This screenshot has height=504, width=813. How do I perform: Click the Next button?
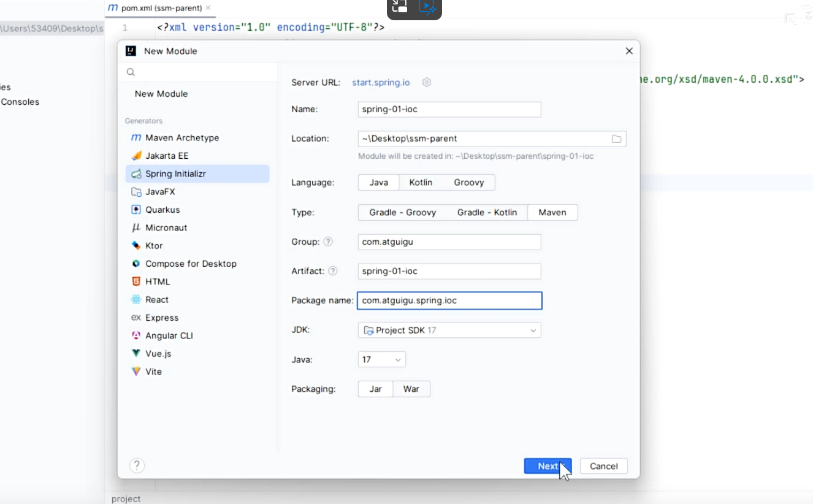pyautogui.click(x=548, y=466)
